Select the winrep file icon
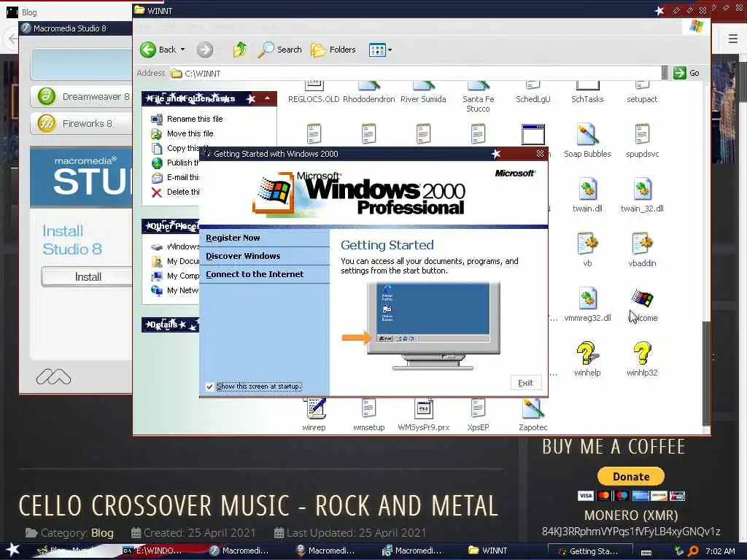Image resolution: width=747 pixels, height=560 pixels. pos(314,414)
